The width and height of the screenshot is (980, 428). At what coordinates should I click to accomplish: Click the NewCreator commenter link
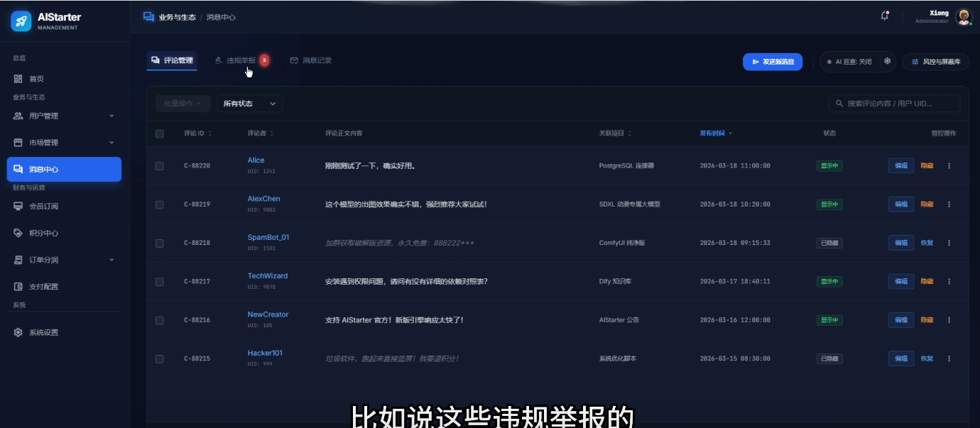[x=268, y=314]
